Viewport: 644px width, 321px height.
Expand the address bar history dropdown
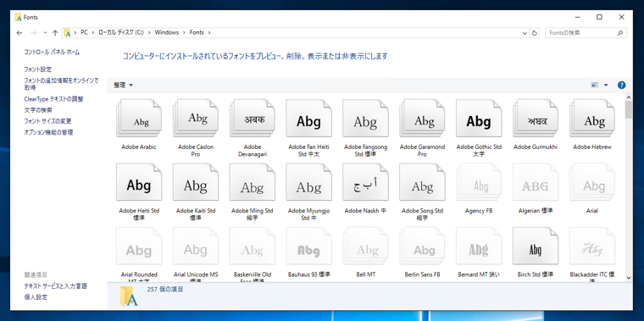click(x=525, y=33)
